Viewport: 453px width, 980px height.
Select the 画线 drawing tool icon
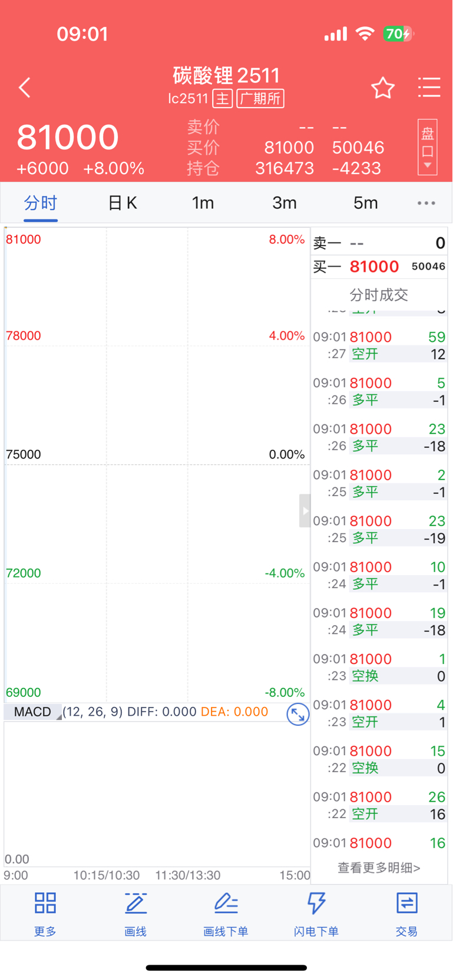[135, 903]
